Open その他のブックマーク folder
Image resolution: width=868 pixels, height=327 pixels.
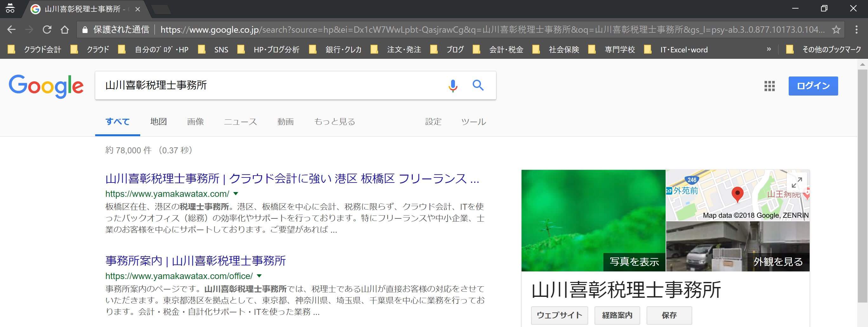[x=823, y=50]
